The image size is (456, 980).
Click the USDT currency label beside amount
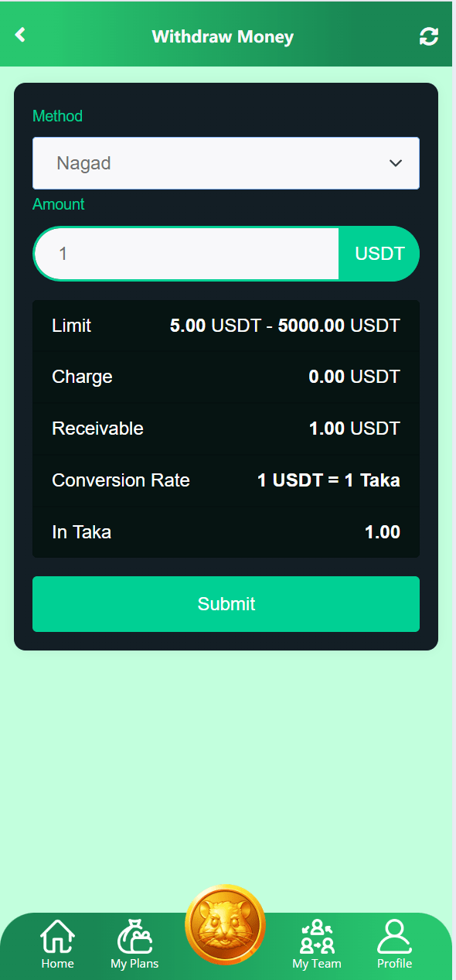(x=379, y=254)
